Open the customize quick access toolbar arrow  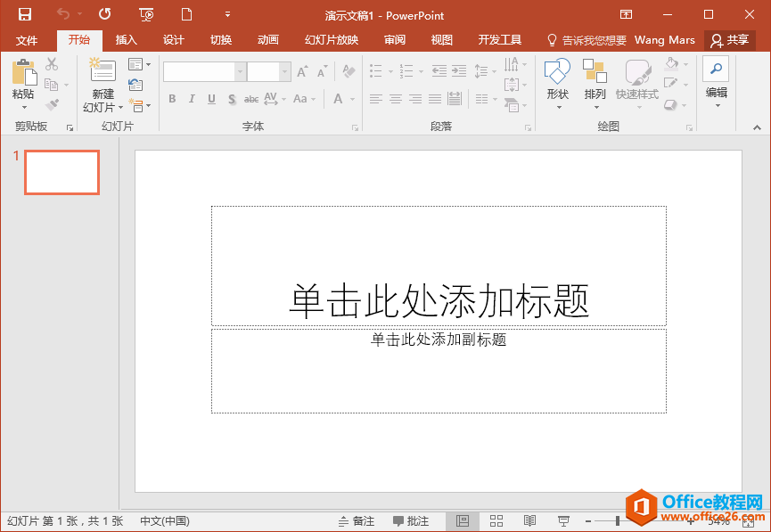pos(227,14)
